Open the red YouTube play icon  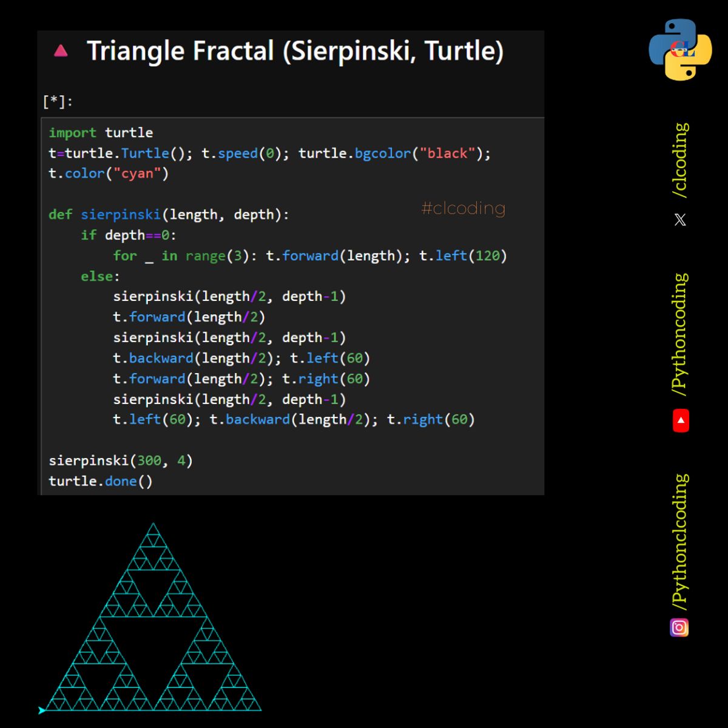click(680, 419)
